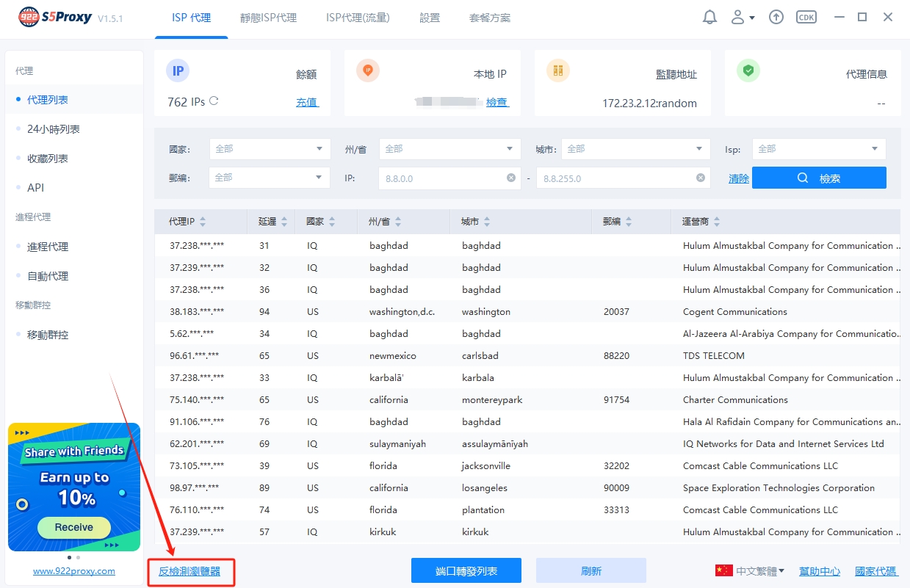Open the Isp filter dropdown

tap(818, 148)
